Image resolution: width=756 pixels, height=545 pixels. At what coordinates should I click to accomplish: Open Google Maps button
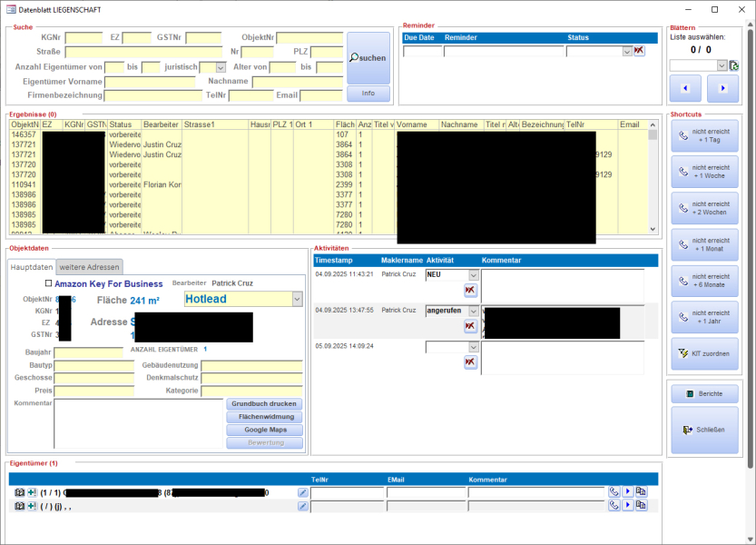[x=263, y=430]
